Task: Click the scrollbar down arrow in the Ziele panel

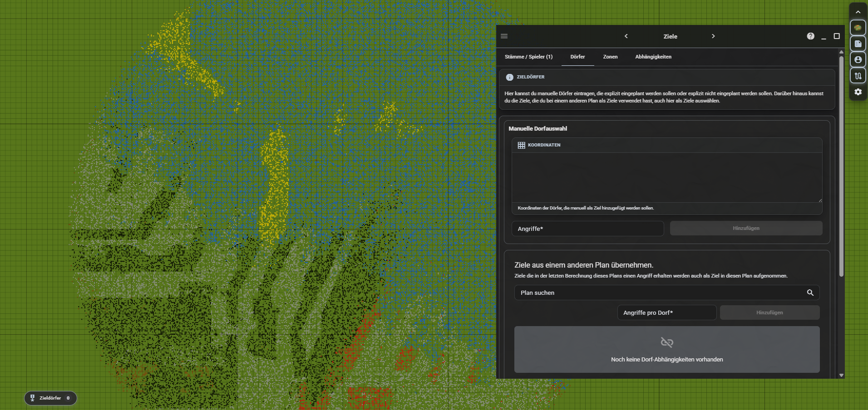Action: pos(841,375)
